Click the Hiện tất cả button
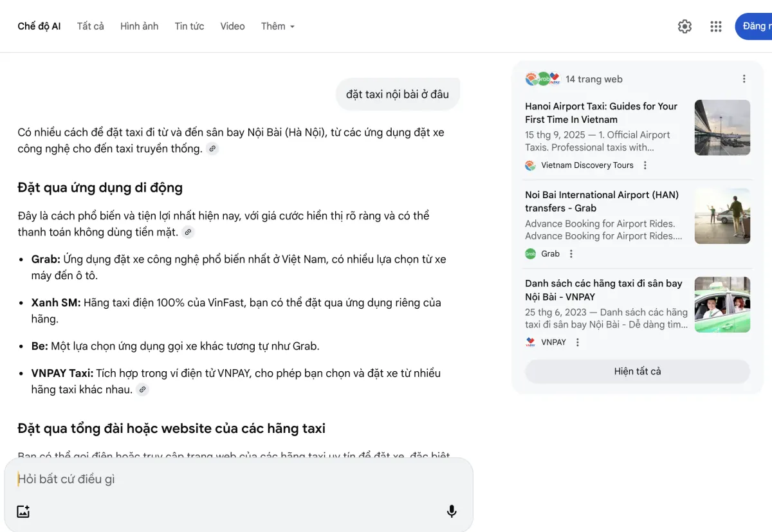 tap(638, 372)
